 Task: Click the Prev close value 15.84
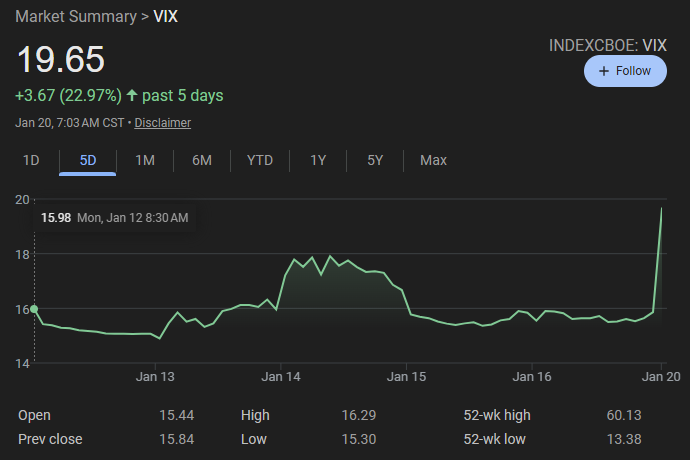click(x=176, y=439)
